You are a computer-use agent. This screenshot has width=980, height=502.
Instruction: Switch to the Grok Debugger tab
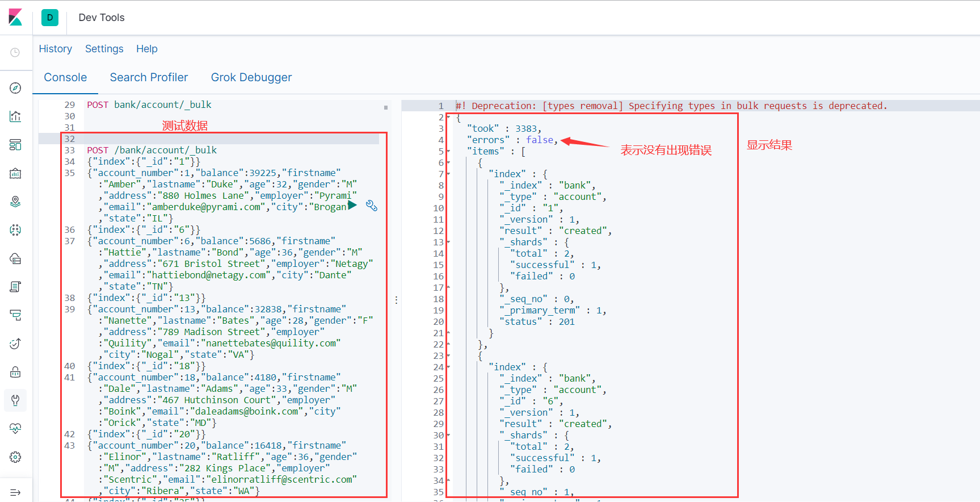coord(251,77)
